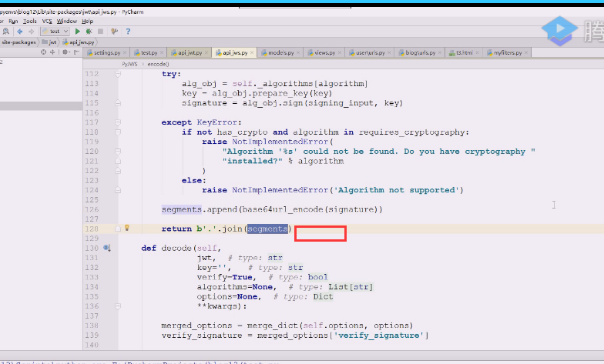
Task: Click api_jws.py in the navigation bar
Action: [x=79, y=42]
